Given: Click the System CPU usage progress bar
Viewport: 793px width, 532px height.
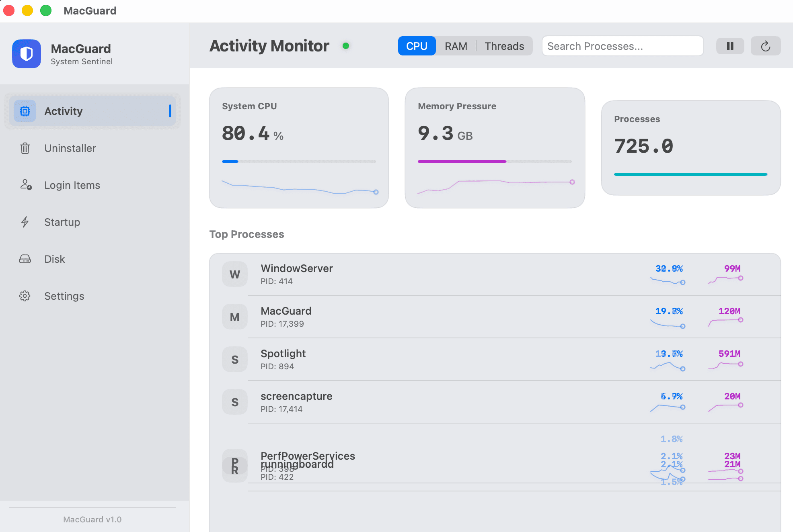Looking at the screenshot, I should (299, 162).
